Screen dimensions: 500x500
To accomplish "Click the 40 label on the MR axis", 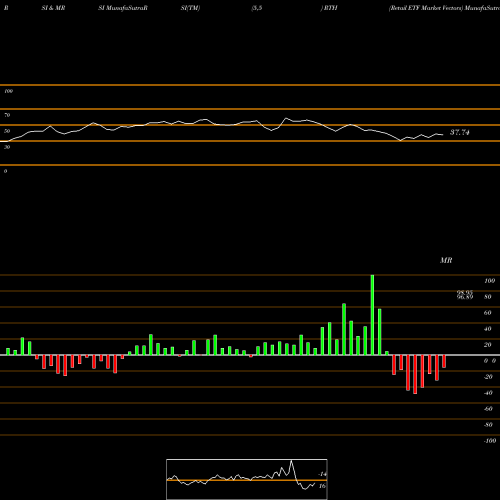I will (488, 329).
